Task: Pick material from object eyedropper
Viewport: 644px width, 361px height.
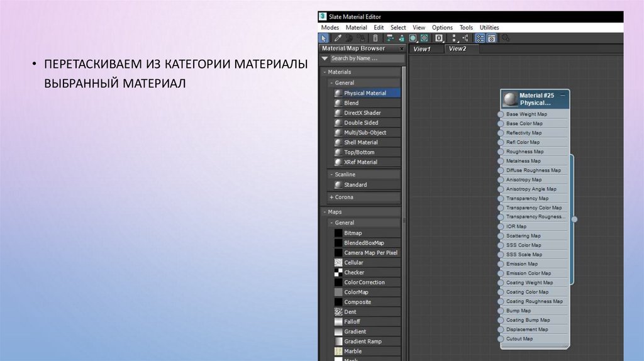Action: [338, 38]
